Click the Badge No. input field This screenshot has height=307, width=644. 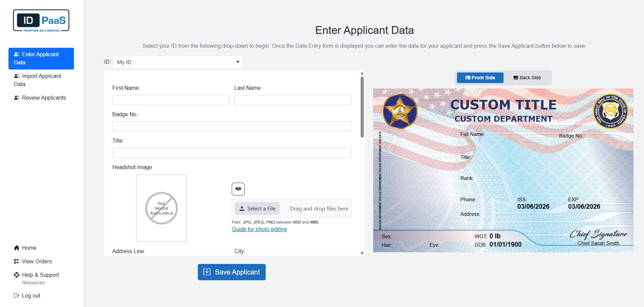[231, 126]
